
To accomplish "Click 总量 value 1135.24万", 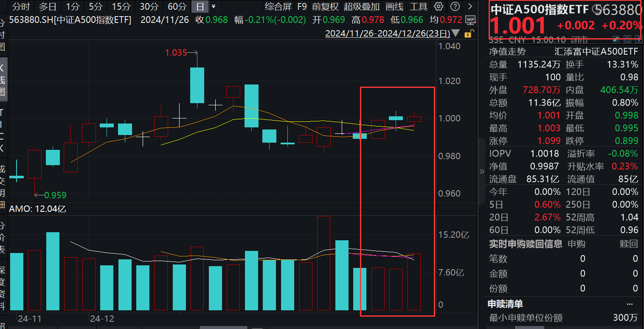I will 539,65.
